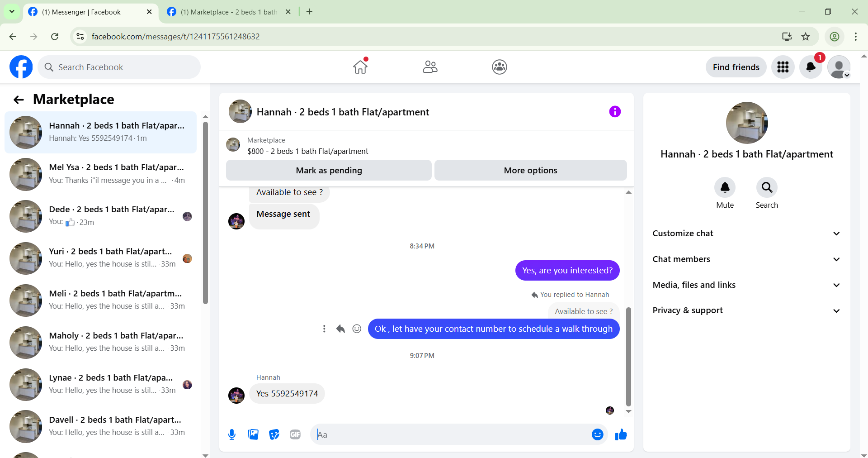The width and height of the screenshot is (868, 458).
Task: Expand the Chat members section
Action: 746,259
